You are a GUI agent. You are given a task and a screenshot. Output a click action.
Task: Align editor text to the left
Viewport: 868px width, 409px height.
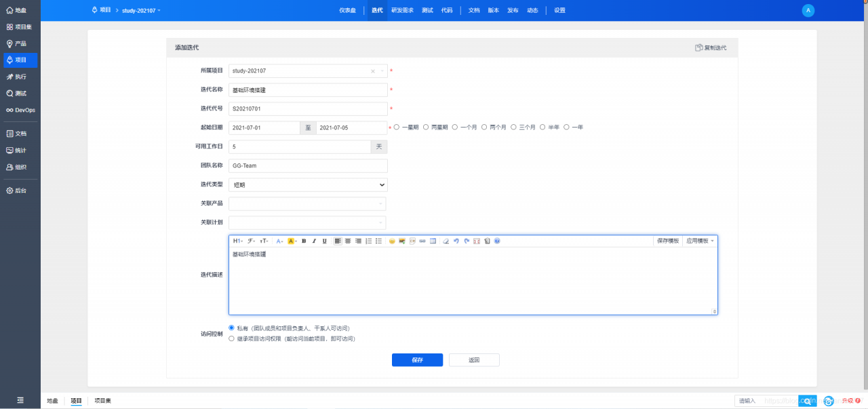(338, 241)
